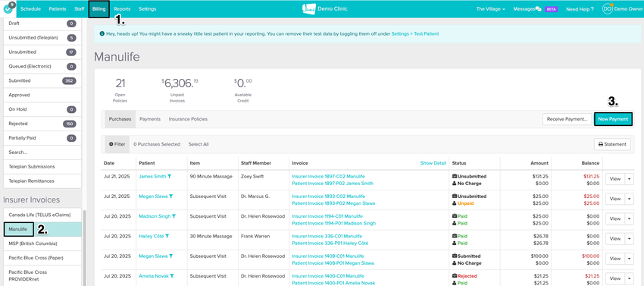Click the Receive Payment button
Screen dimensions: 644x286
[567, 119]
